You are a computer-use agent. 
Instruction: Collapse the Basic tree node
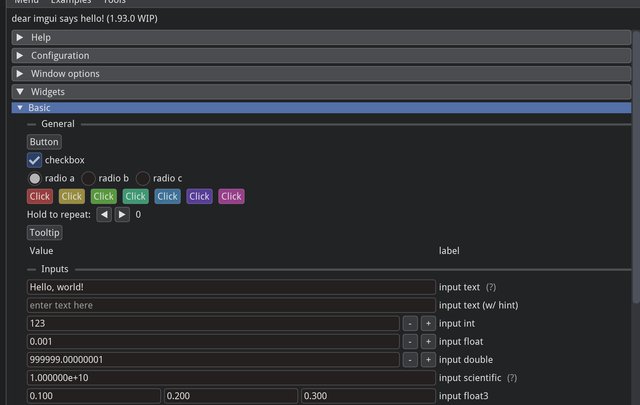321,108
